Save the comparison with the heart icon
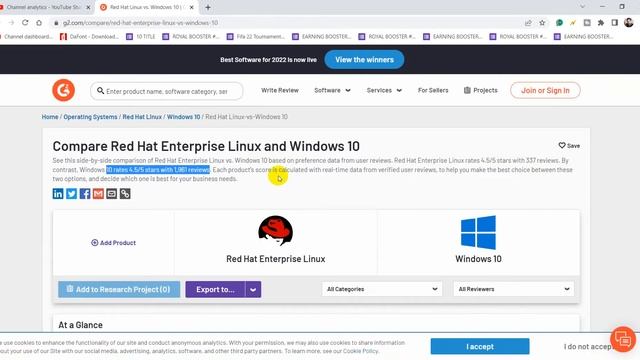 569,145
